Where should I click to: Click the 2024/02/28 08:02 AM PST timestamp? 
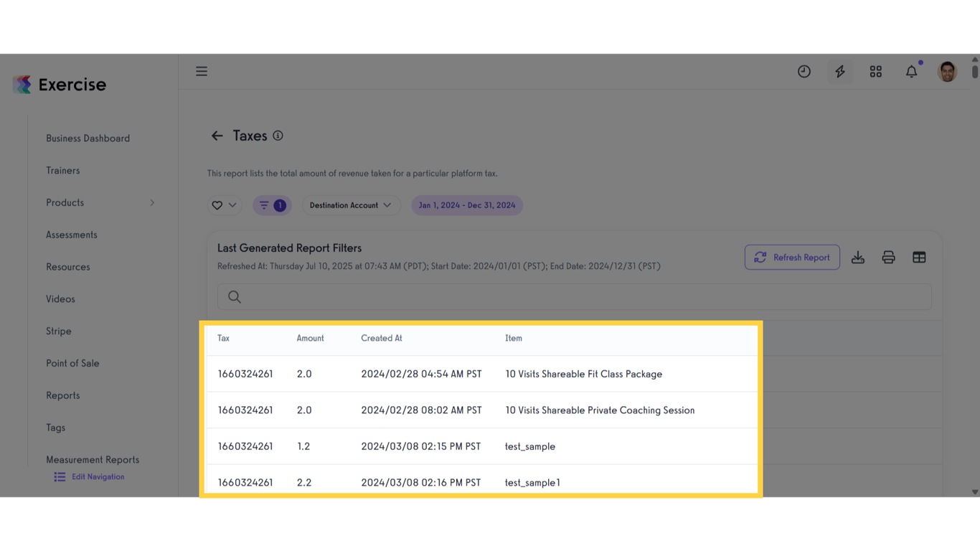coord(421,410)
